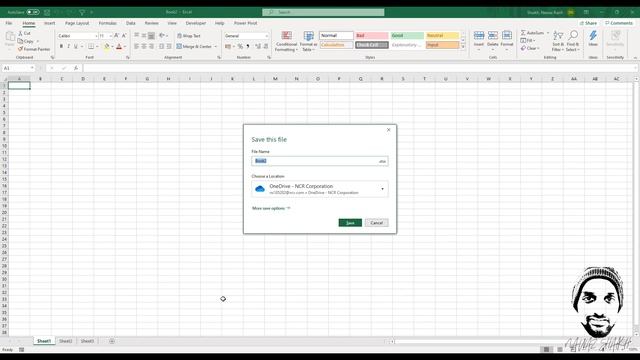Open More save options link
Screen dimensions: 640x360
(271, 208)
